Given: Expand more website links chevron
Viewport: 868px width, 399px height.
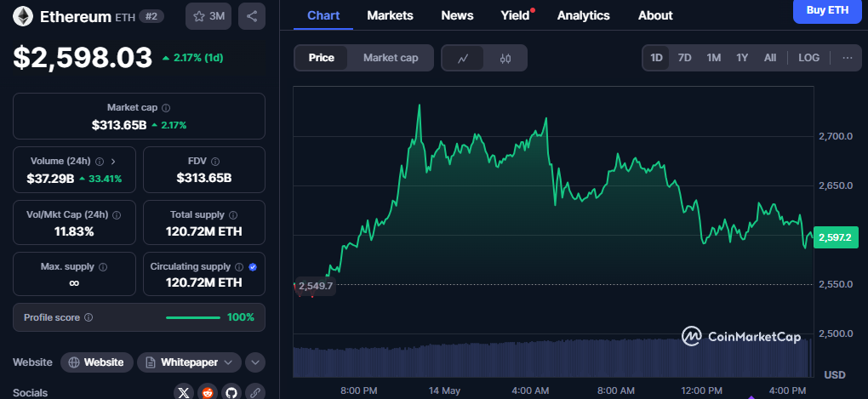Looking at the screenshot, I should pos(255,362).
